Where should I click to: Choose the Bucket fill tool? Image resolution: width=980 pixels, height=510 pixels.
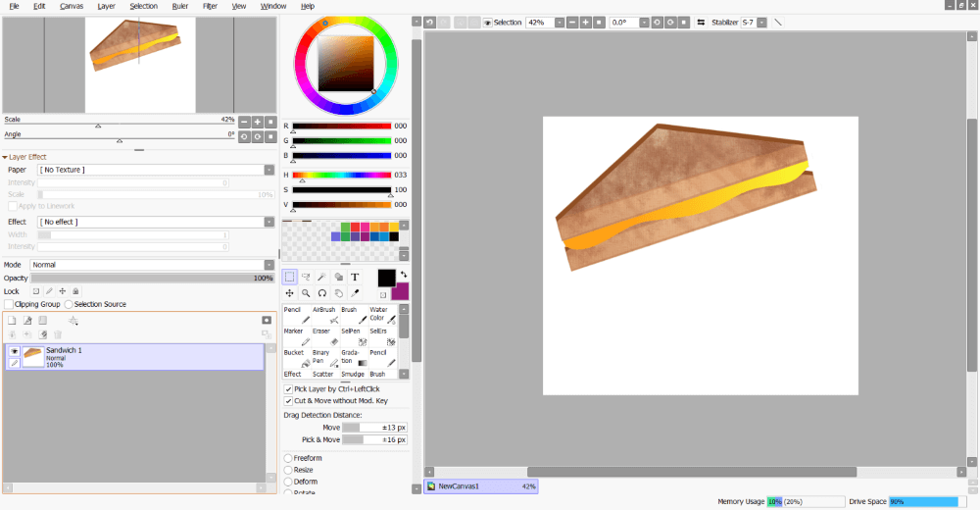(x=297, y=358)
